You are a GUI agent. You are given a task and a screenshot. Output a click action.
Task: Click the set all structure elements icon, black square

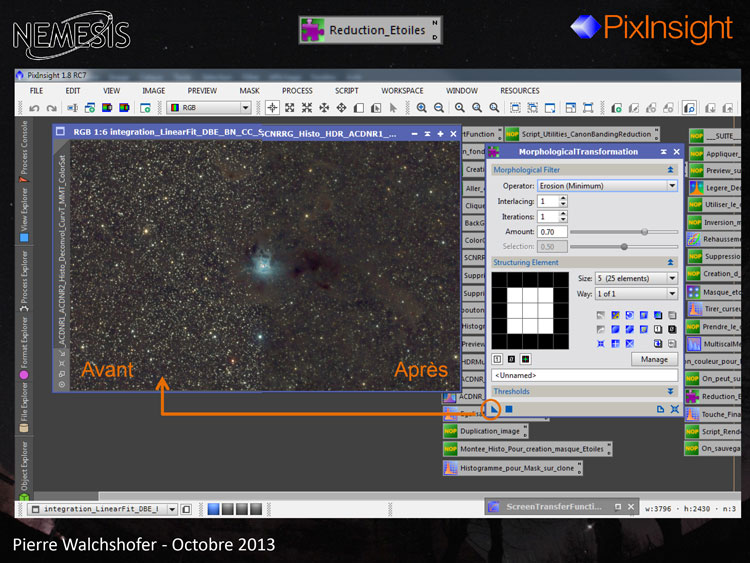click(672, 329)
